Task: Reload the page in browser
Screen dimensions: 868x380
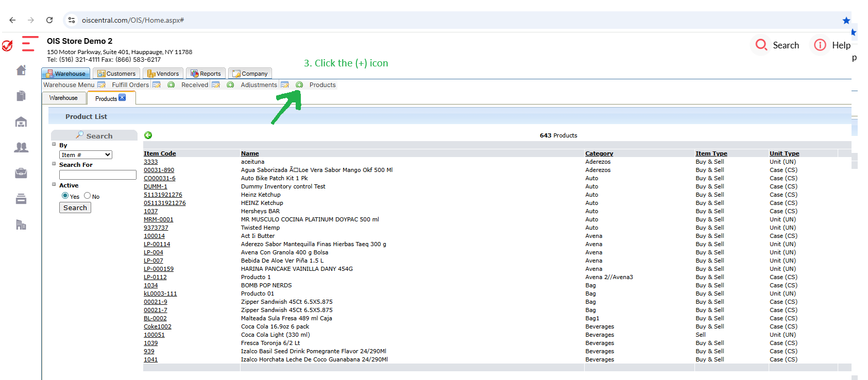Action: pos(49,20)
